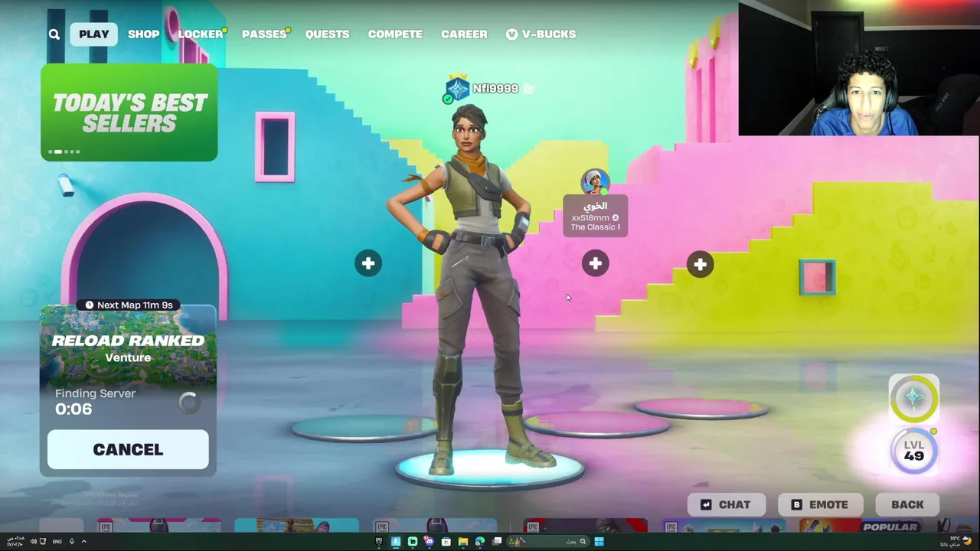Open the taskbar clock and date
The height and width of the screenshot is (551, 980).
(x=16, y=541)
